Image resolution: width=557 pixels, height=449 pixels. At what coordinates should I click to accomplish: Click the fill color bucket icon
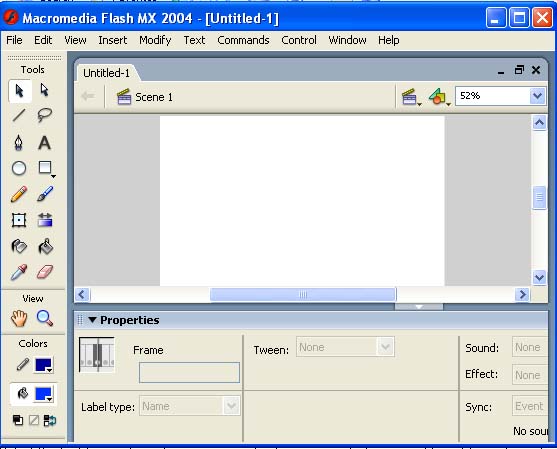pos(22,393)
